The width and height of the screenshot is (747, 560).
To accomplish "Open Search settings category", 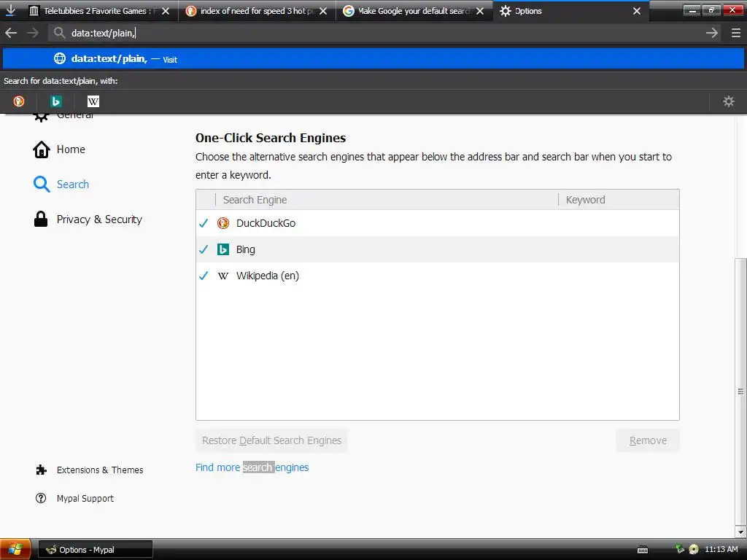I will pos(72,184).
